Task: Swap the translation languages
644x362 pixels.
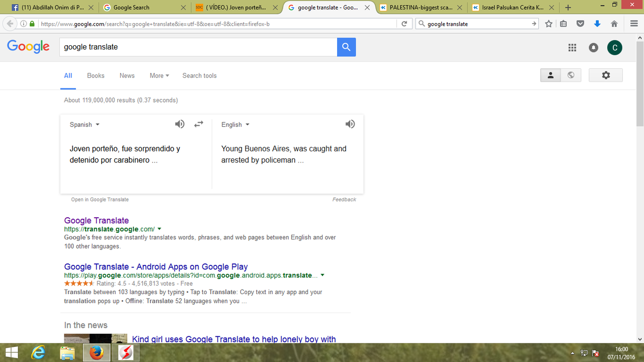Action: tap(199, 124)
